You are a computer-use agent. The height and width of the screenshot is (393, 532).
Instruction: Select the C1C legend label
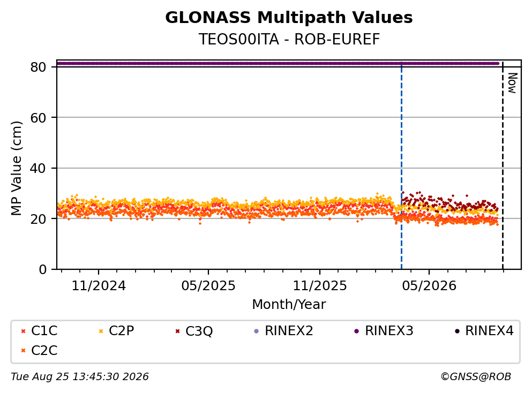click(44, 330)
